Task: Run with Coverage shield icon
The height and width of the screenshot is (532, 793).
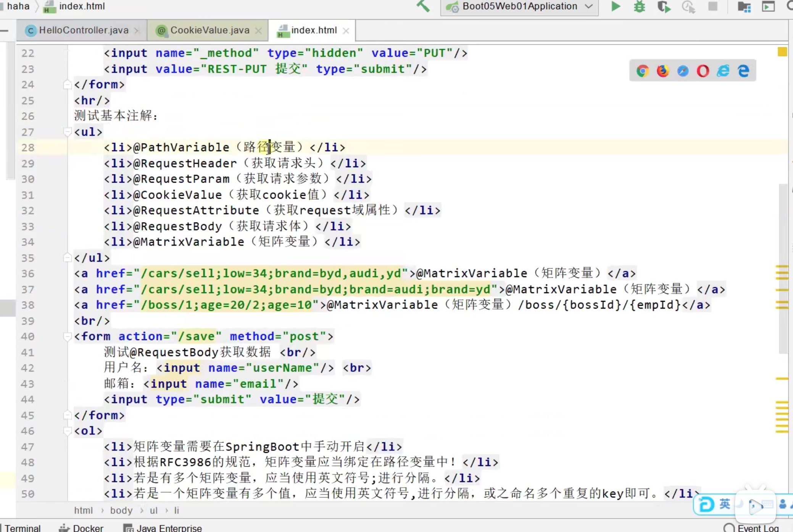Action: 664,6
